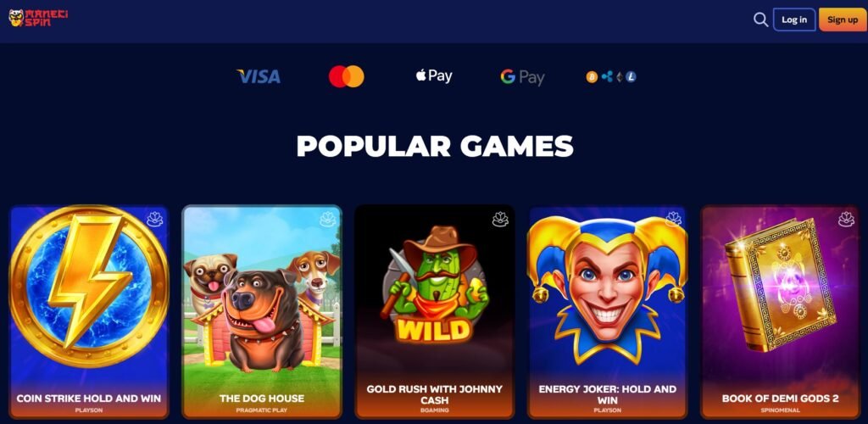The height and width of the screenshot is (424, 868).
Task: Click the Mastercard logo
Action: [347, 76]
